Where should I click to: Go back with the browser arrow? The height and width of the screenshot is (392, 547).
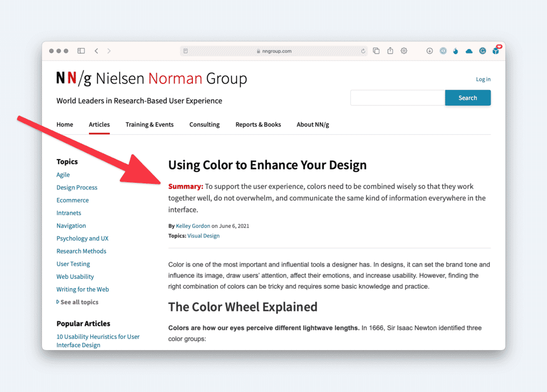pos(96,51)
